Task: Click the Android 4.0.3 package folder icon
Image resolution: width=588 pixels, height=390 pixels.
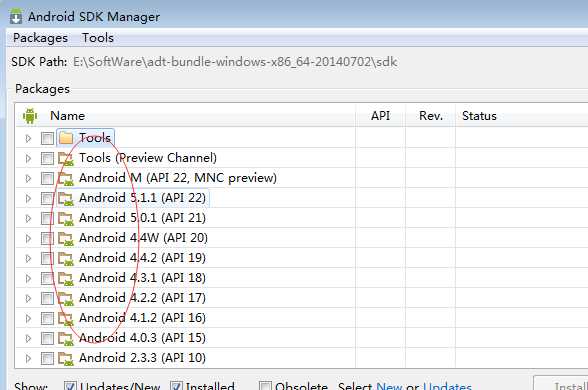Action: [66, 338]
